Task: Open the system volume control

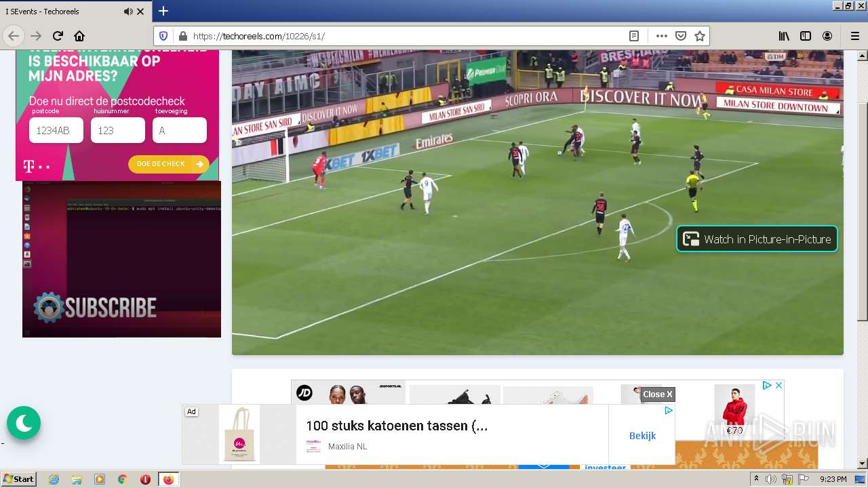Action: click(x=771, y=479)
